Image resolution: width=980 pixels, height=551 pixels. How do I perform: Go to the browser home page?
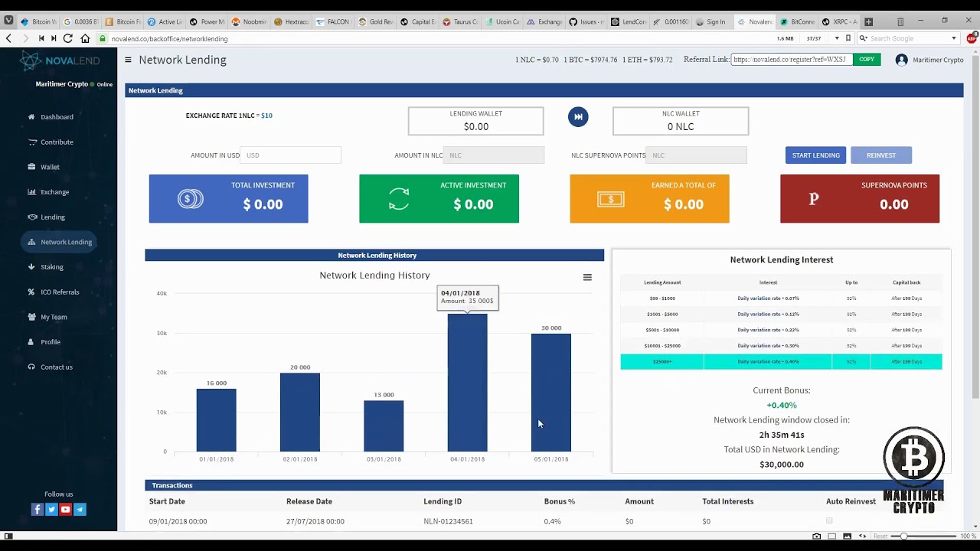tap(85, 38)
